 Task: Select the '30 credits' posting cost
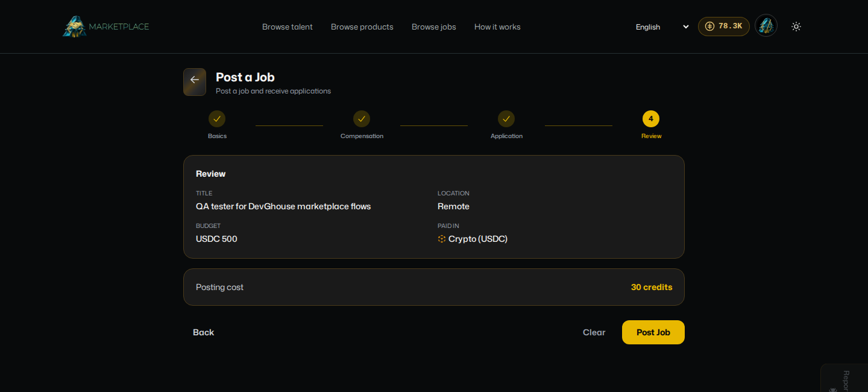pyautogui.click(x=652, y=287)
